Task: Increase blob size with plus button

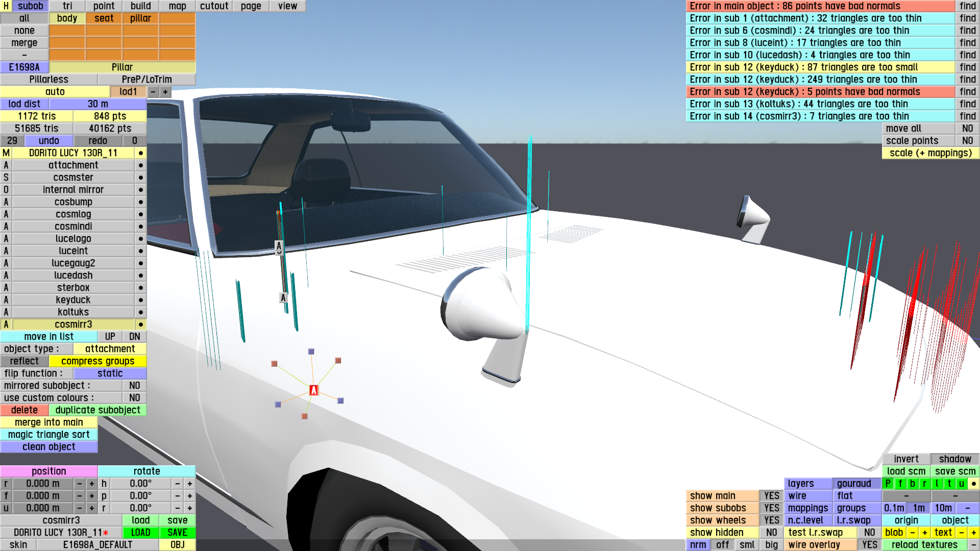Action: (x=924, y=532)
